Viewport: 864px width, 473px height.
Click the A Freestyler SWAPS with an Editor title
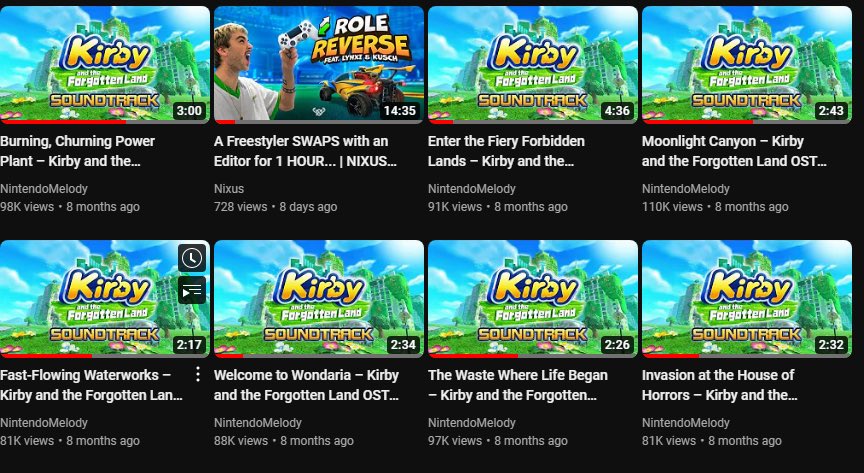pos(305,151)
